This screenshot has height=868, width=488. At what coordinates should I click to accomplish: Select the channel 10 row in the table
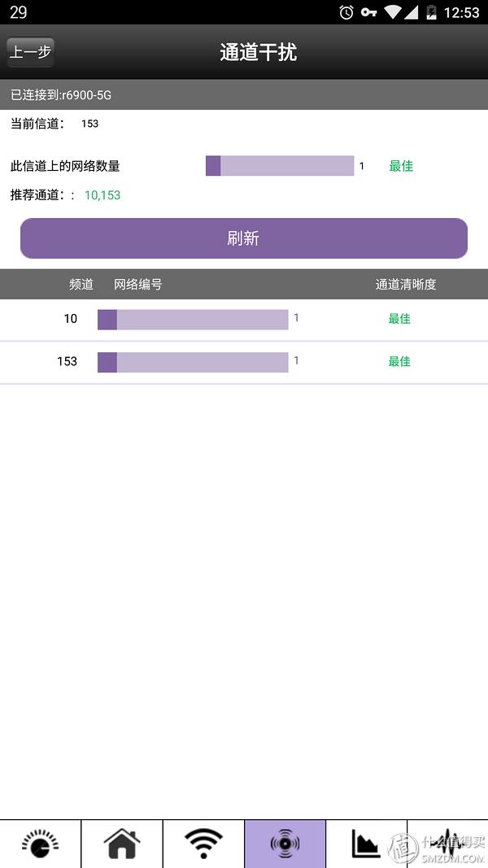[244, 319]
